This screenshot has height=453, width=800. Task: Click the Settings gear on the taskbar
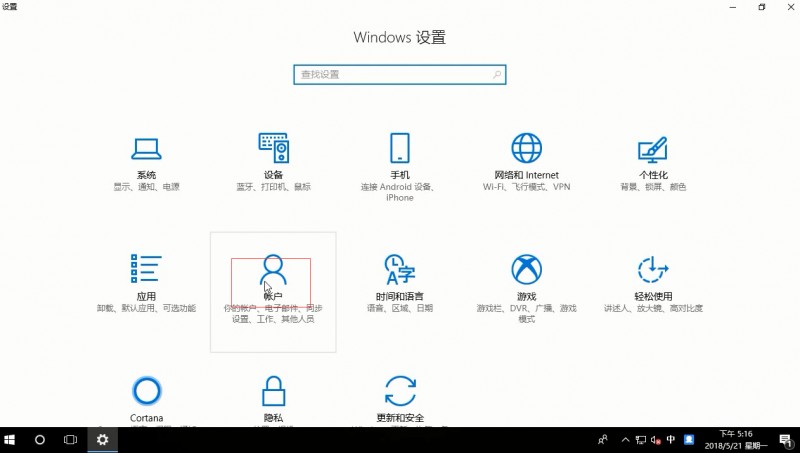point(103,440)
